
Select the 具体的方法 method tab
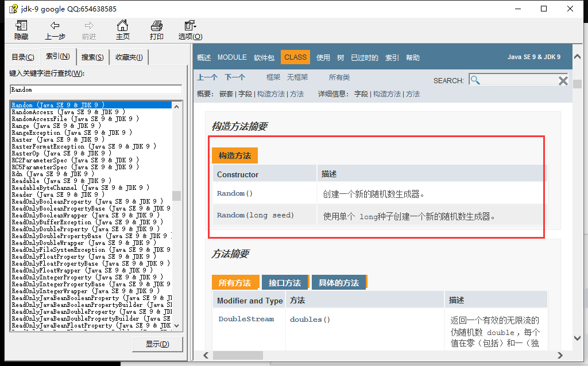[x=339, y=283]
